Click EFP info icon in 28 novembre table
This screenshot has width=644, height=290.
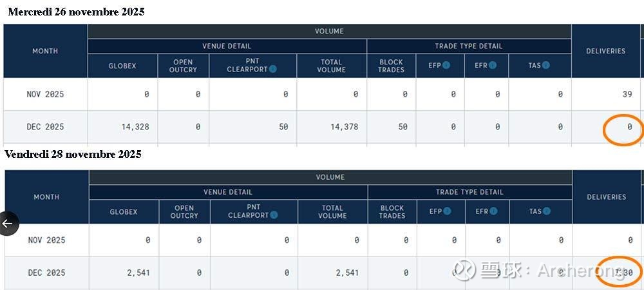click(x=448, y=211)
